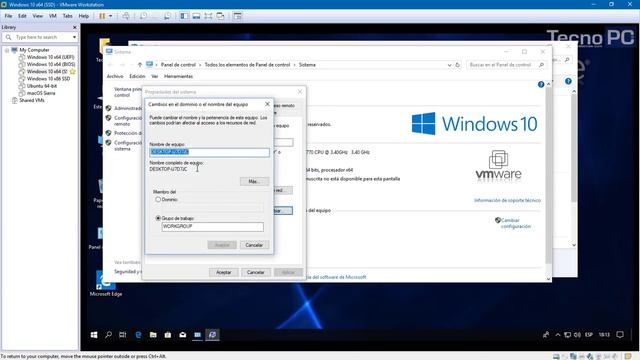This screenshot has width=640, height=360.
Task: Launch Edge from the taskbar
Action: click(138, 335)
